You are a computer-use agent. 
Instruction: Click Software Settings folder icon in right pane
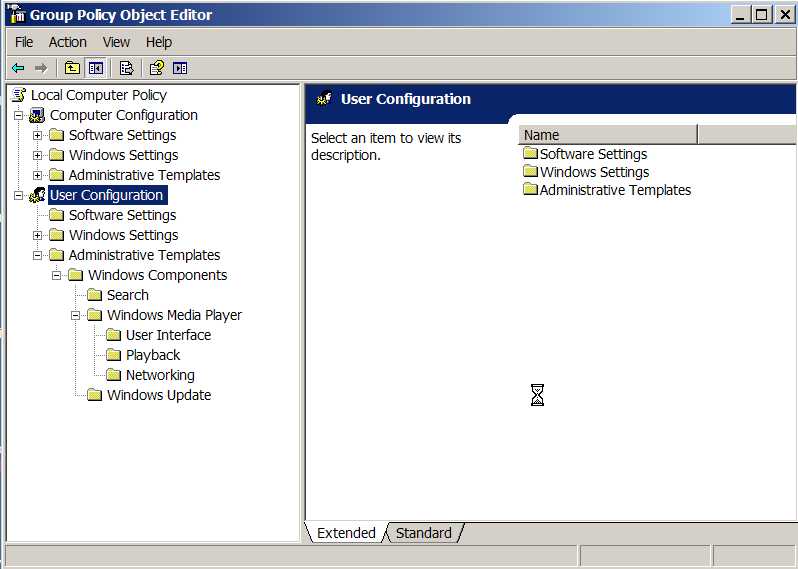pos(530,153)
